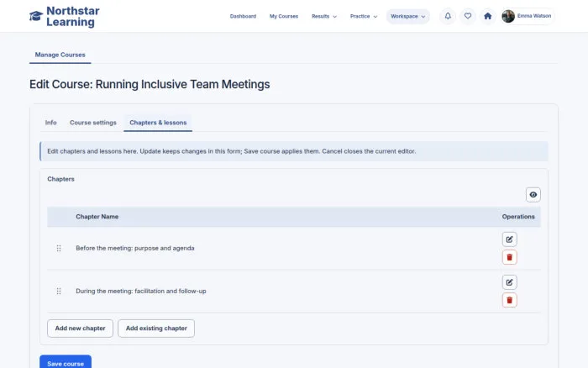Click 'During the meeting: facilitation and follow-up' text

(x=141, y=291)
